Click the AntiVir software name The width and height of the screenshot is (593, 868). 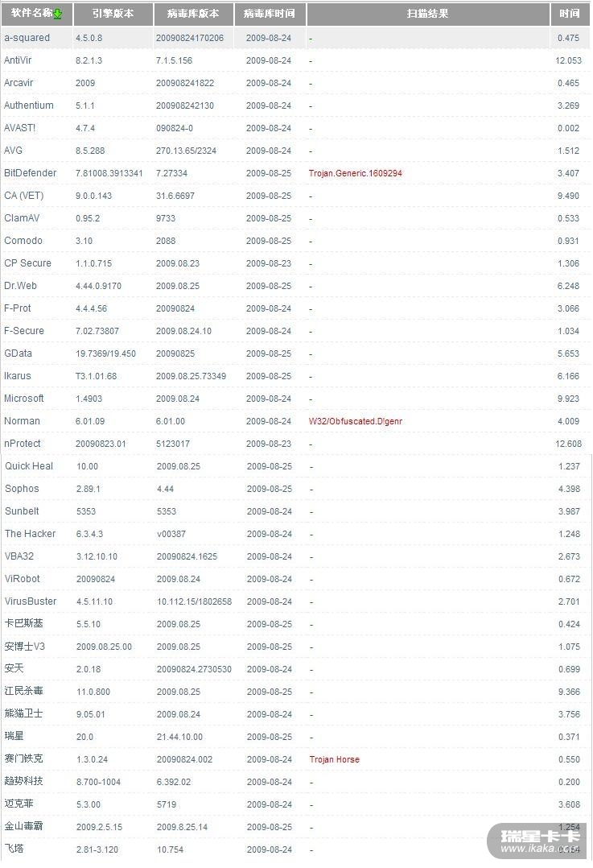(19, 60)
